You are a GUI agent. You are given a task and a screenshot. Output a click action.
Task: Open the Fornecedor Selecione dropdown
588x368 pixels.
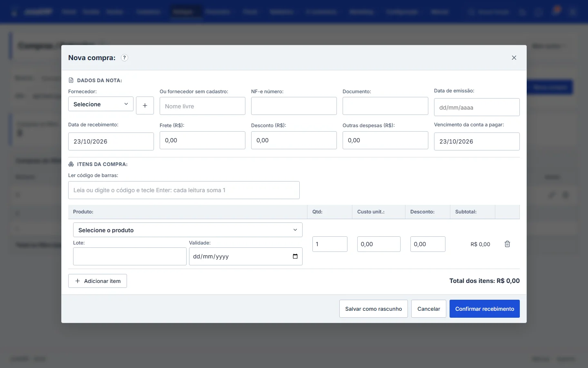pos(101,104)
